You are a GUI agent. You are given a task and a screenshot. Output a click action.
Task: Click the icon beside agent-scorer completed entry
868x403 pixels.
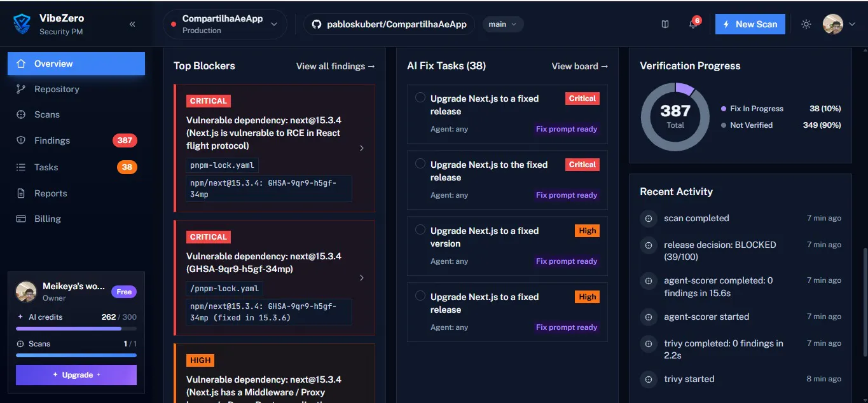click(649, 281)
